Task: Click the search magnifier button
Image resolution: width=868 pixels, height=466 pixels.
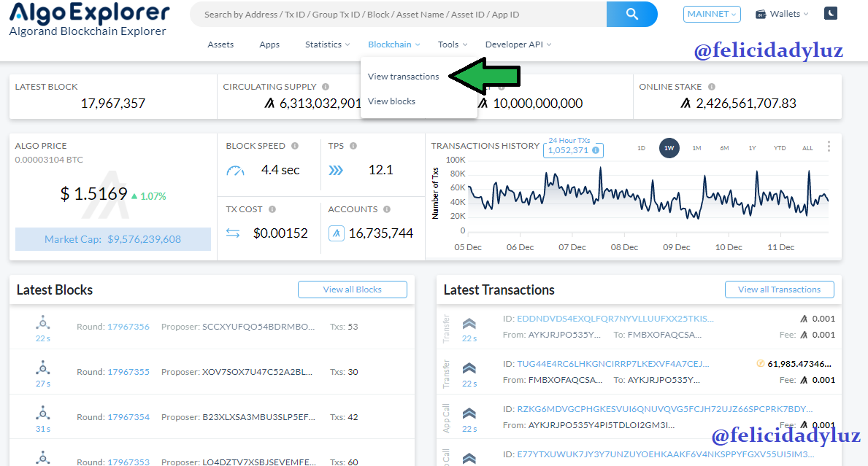Action: [631, 15]
